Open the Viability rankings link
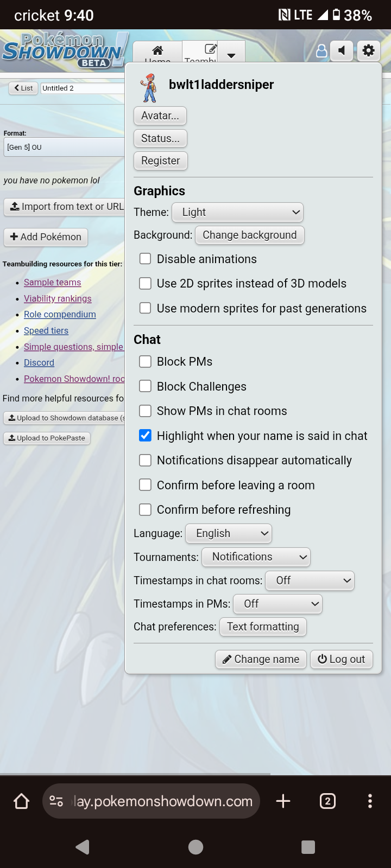The image size is (391, 868). (58, 298)
